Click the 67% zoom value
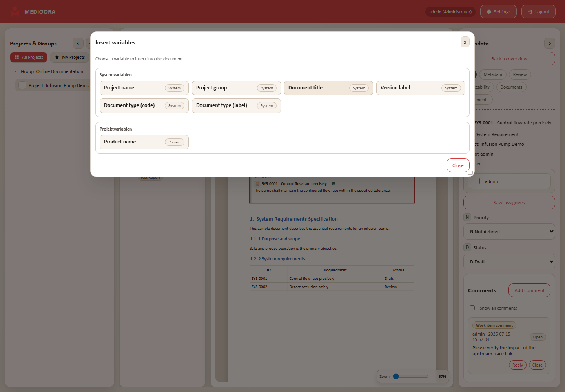This screenshot has height=392, width=565. click(442, 376)
